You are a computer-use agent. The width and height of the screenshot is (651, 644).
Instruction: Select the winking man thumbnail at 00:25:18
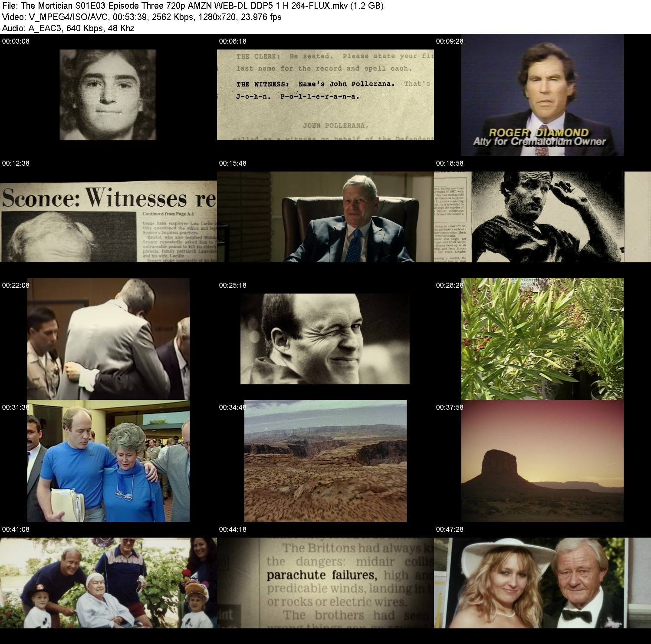(x=325, y=339)
